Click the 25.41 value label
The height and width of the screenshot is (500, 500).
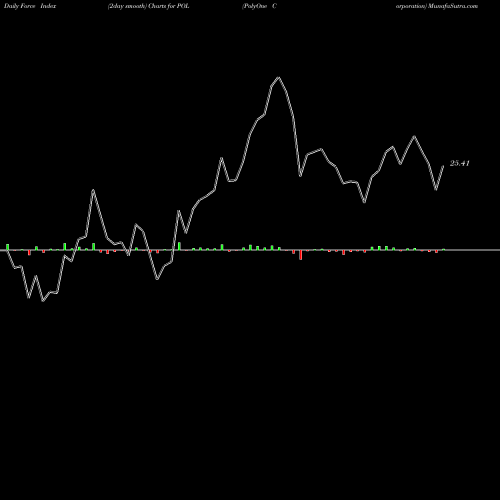(460, 163)
